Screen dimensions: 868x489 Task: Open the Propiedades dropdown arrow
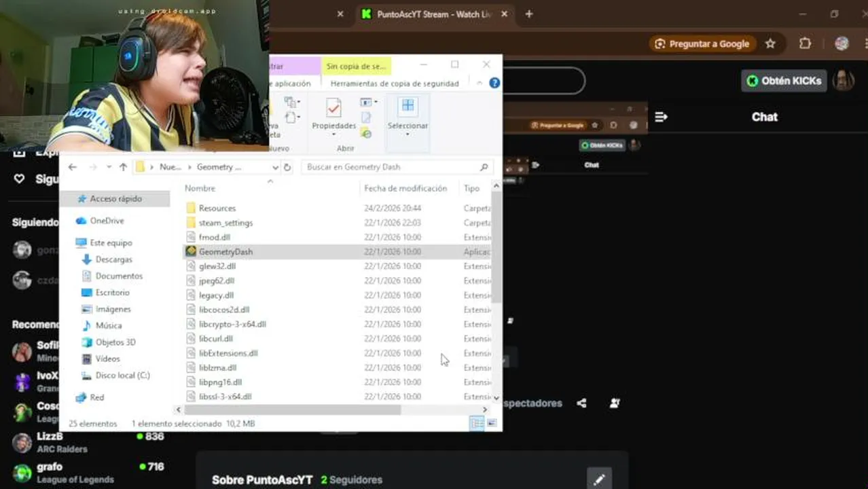[333, 134]
